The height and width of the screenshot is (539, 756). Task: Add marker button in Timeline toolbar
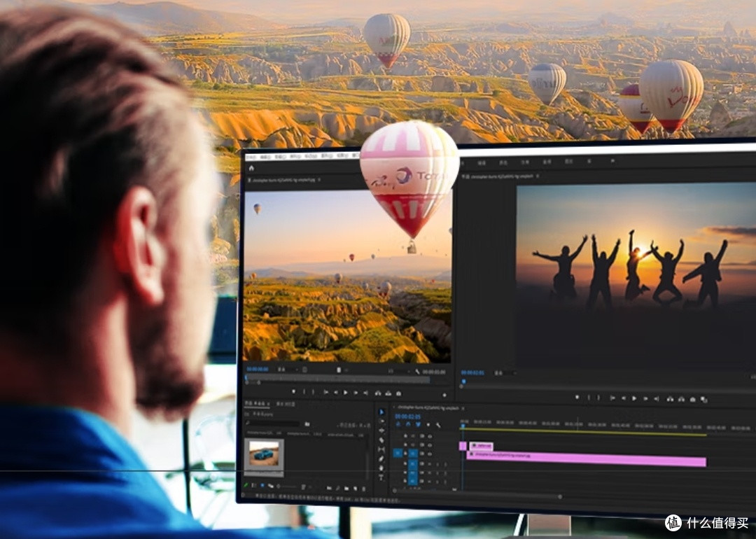pos(428,425)
